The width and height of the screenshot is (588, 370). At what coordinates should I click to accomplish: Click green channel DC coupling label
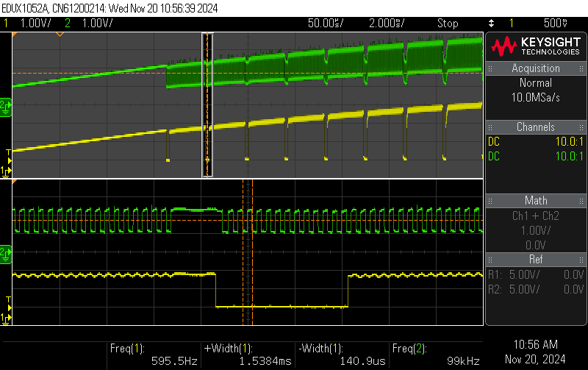(x=494, y=157)
